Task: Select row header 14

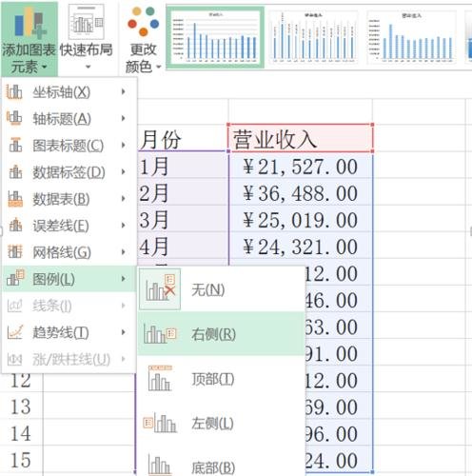Action: click(x=21, y=432)
